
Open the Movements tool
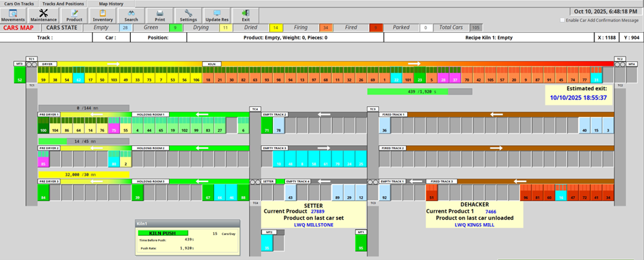click(13, 15)
